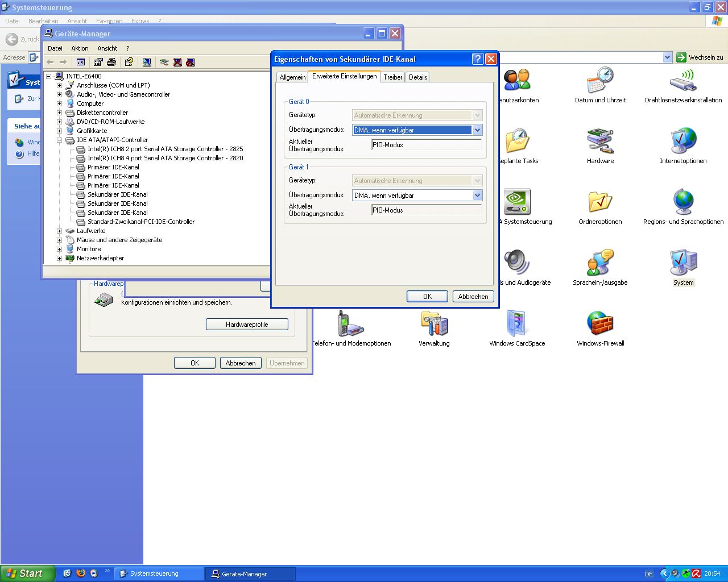Click the Avira antivirus tray icon
The image size is (728, 582).
696,573
